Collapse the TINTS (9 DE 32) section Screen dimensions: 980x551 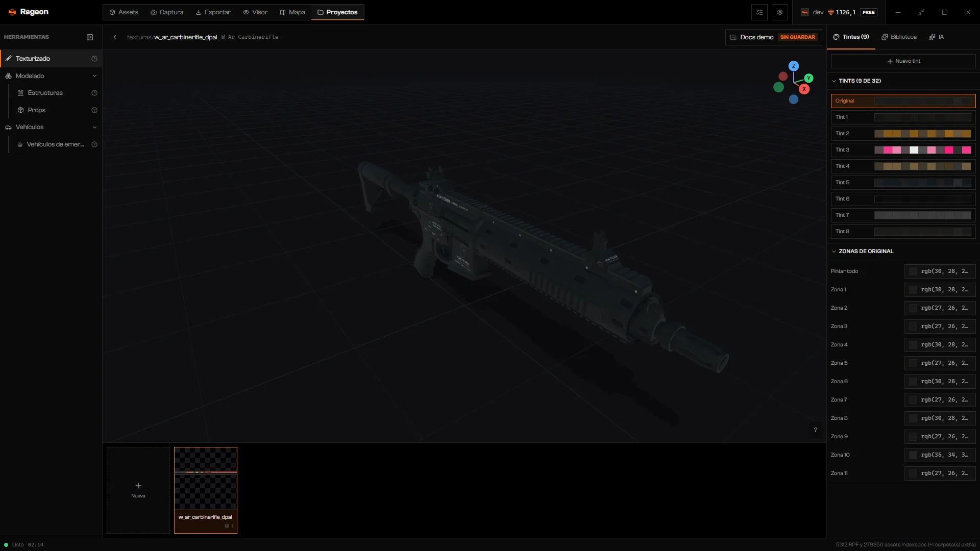click(x=834, y=81)
